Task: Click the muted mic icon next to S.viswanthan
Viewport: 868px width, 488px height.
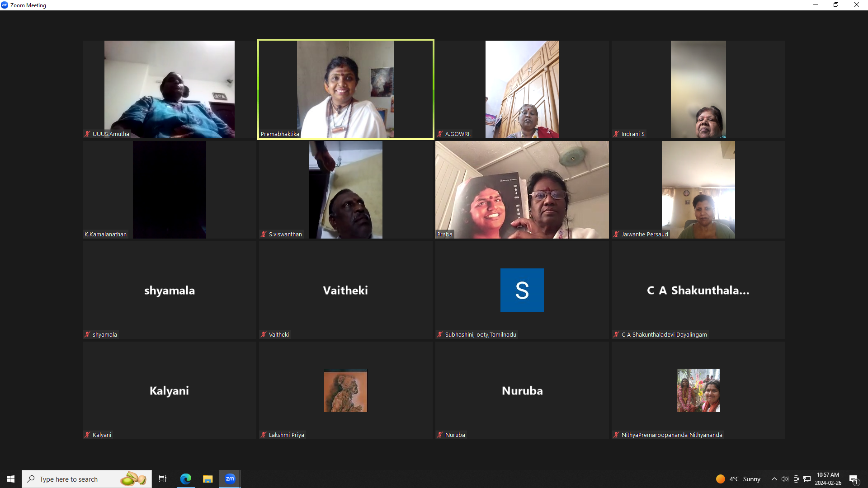Action: coord(264,234)
